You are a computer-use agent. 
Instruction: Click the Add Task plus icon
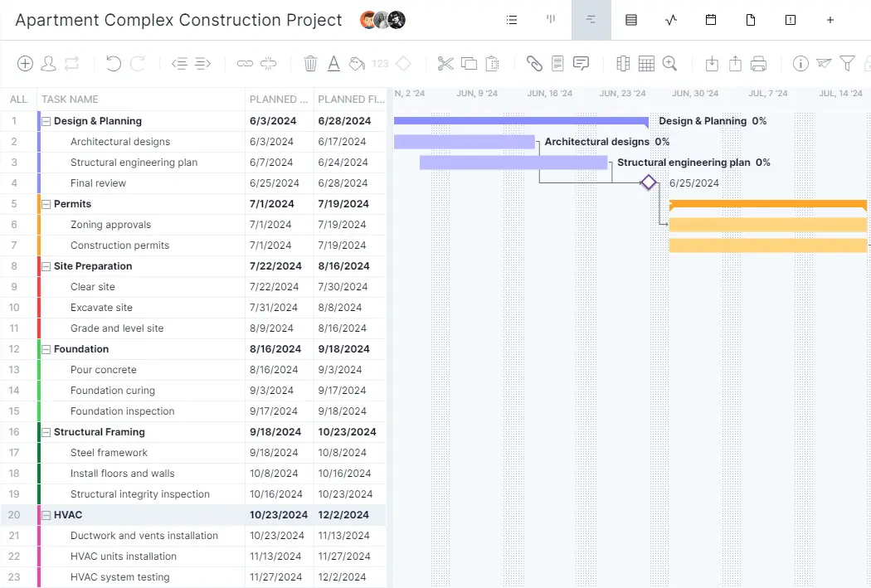pos(25,64)
